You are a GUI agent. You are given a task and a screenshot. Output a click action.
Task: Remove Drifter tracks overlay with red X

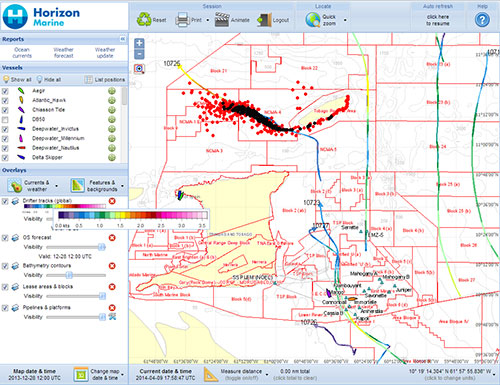pyautogui.click(x=112, y=201)
